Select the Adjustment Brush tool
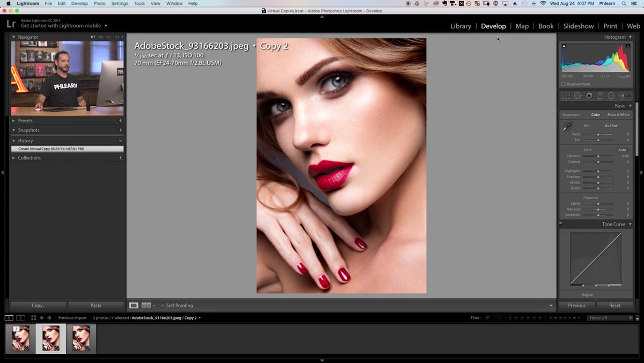Screen dimensions: 644x363 point(625,96)
